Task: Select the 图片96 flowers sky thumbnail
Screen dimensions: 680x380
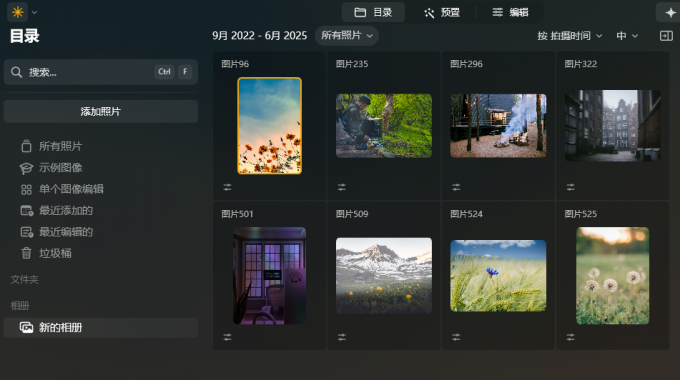Action: pos(269,126)
